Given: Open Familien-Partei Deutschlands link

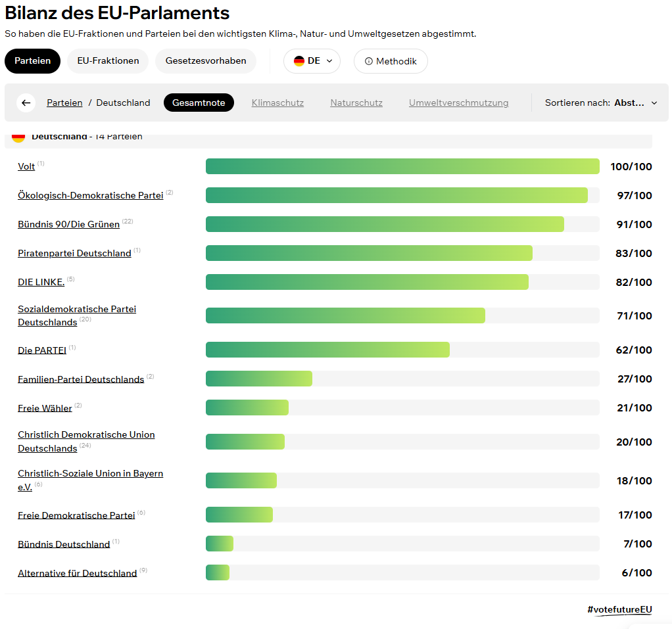Looking at the screenshot, I should pos(81,379).
